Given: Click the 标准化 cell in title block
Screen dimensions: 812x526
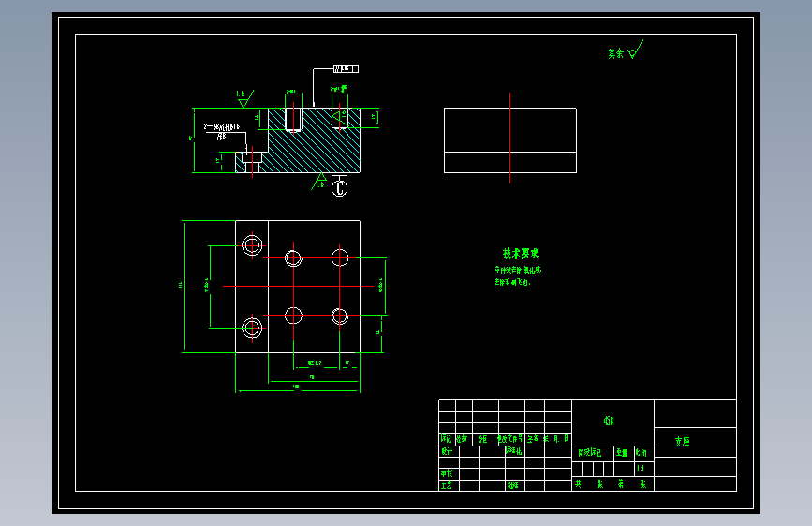Looking at the screenshot, I should point(514,451).
